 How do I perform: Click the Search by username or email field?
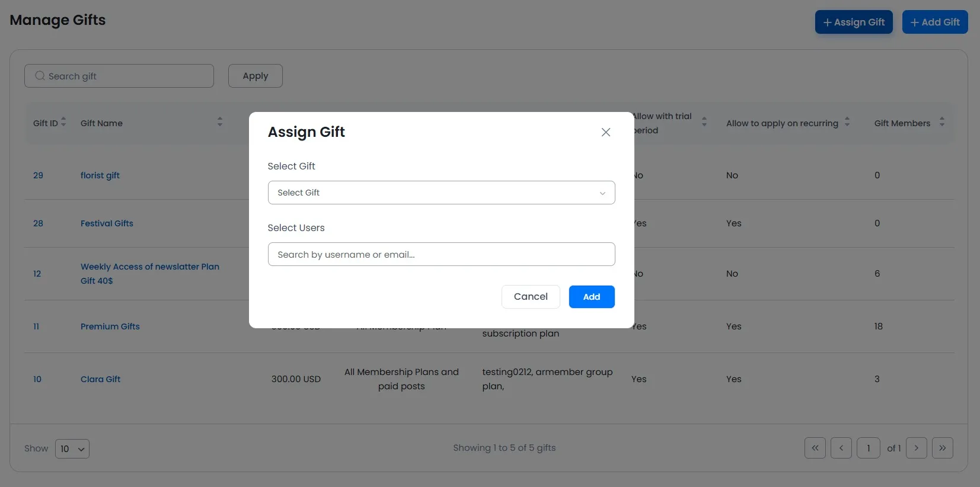pyautogui.click(x=441, y=254)
